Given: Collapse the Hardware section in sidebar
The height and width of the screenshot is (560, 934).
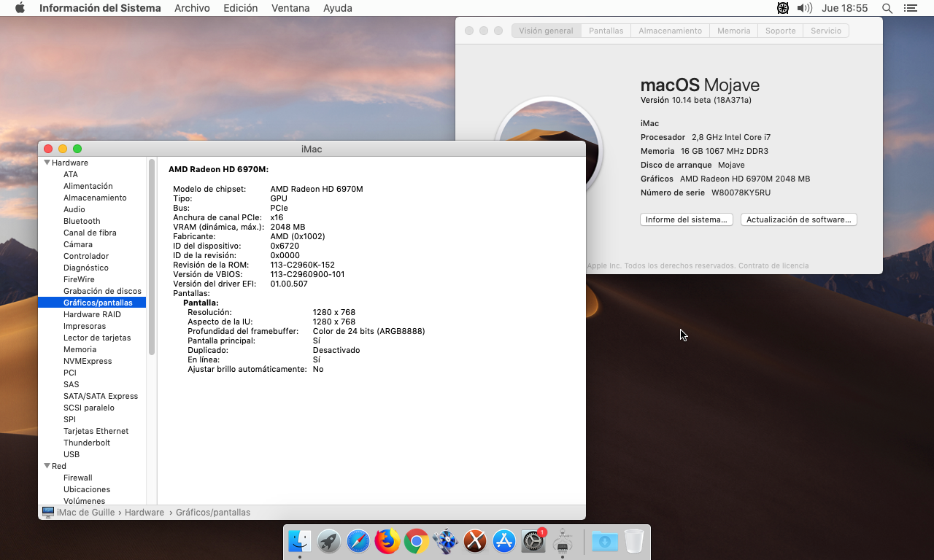Looking at the screenshot, I should pyautogui.click(x=47, y=163).
